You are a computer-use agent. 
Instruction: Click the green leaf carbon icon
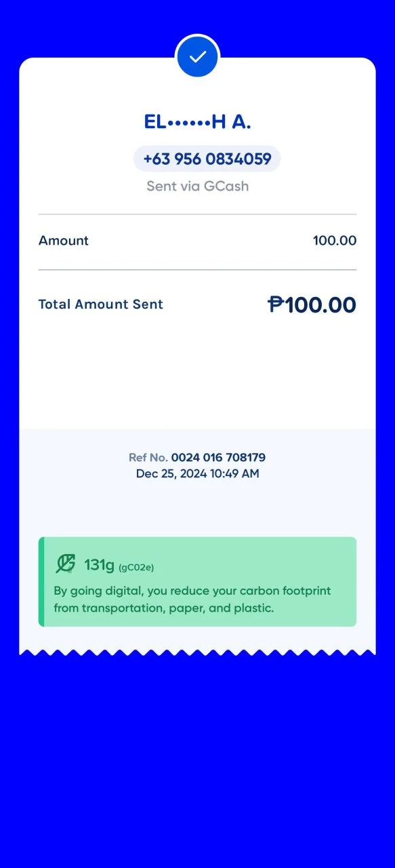pyautogui.click(x=65, y=564)
